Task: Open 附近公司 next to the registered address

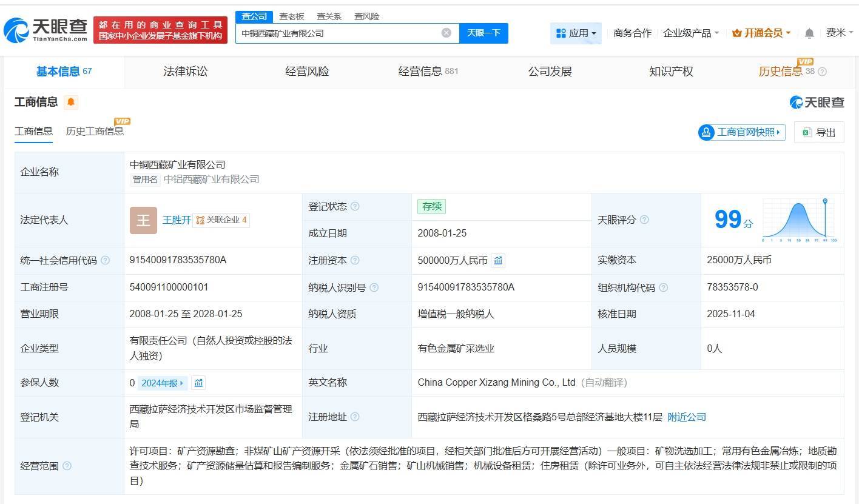Action: click(x=686, y=417)
